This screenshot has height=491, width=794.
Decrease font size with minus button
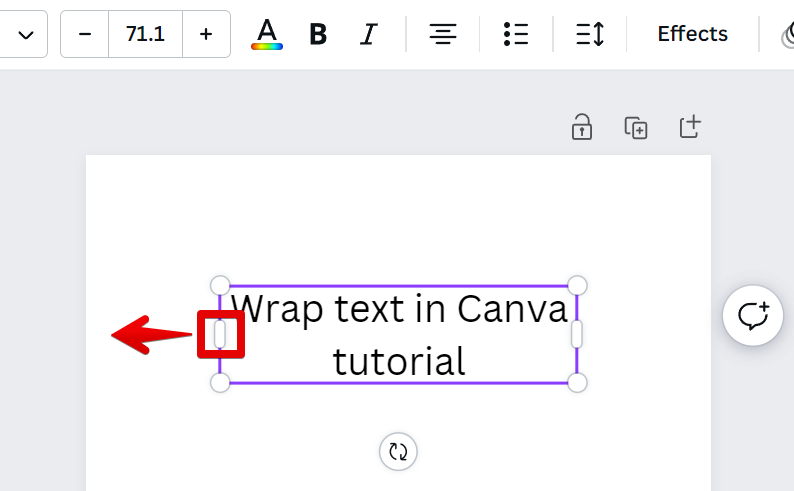85,34
